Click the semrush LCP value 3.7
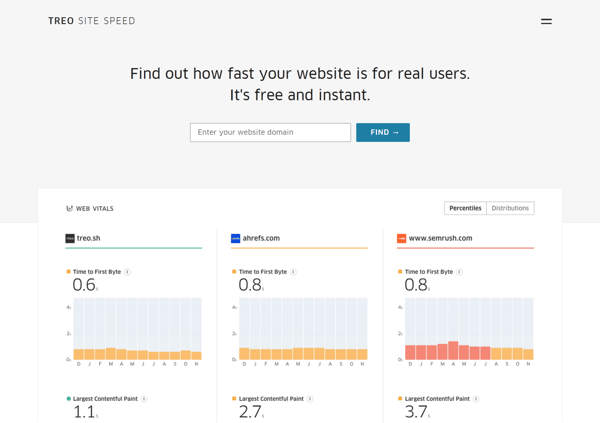 point(416,412)
